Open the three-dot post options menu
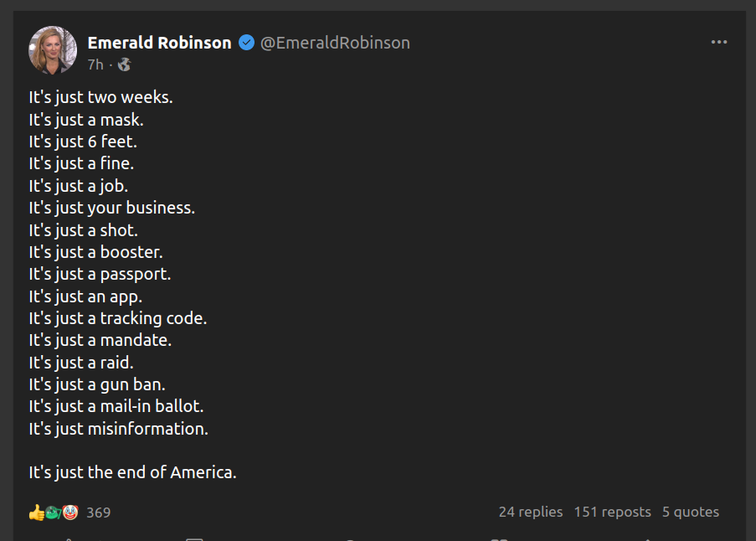 (718, 43)
